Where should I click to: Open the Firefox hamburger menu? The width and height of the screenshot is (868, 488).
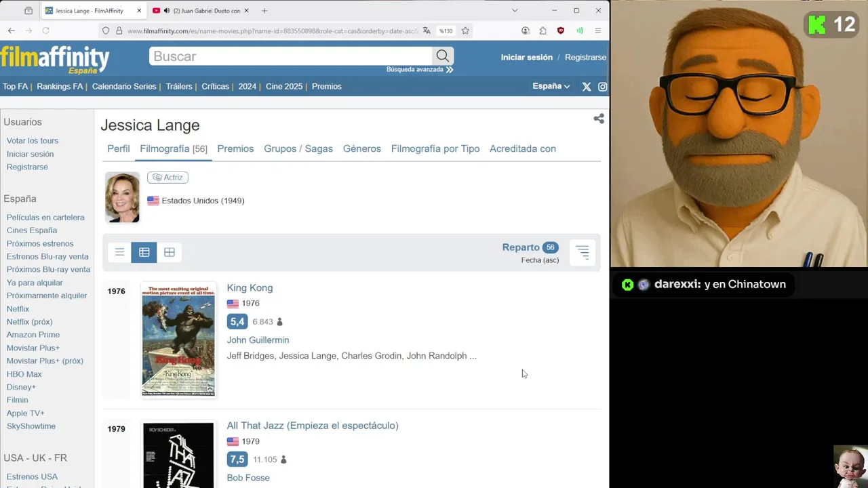tap(597, 30)
